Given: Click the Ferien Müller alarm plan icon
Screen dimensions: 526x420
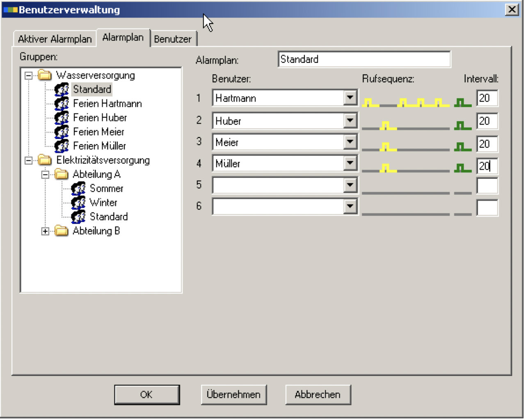Looking at the screenshot, I should coord(62,146).
